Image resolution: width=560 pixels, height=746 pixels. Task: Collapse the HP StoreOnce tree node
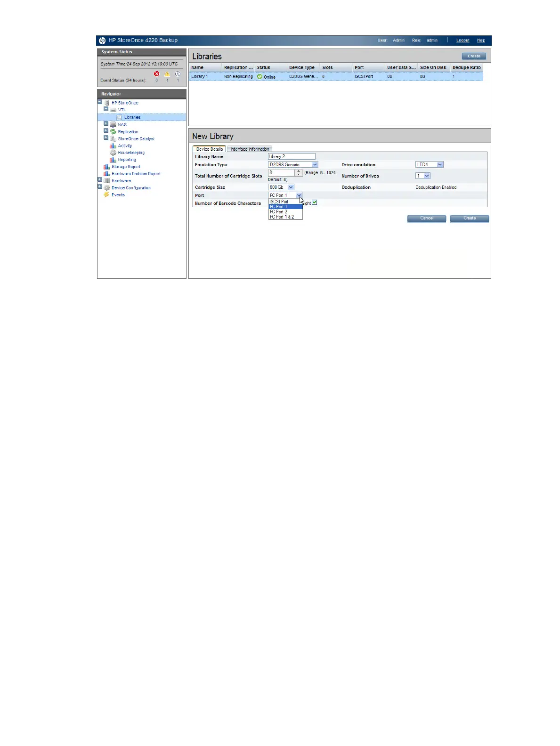[x=100, y=102]
